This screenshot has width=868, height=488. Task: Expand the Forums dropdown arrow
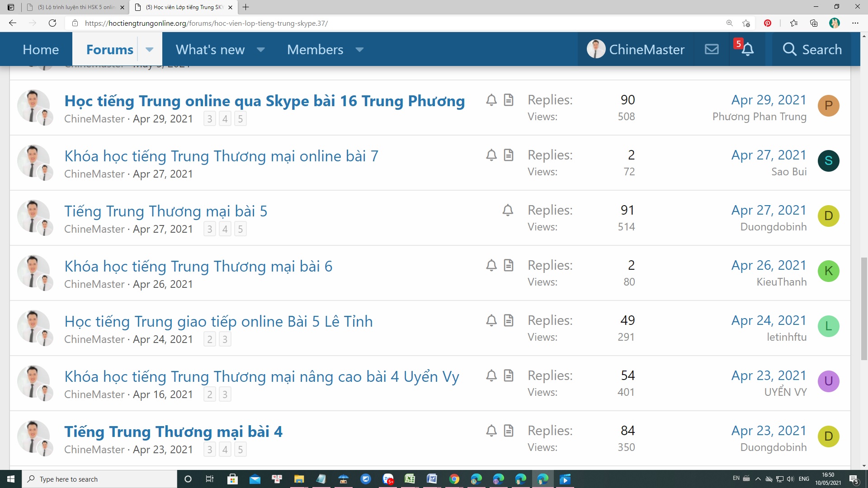150,49
